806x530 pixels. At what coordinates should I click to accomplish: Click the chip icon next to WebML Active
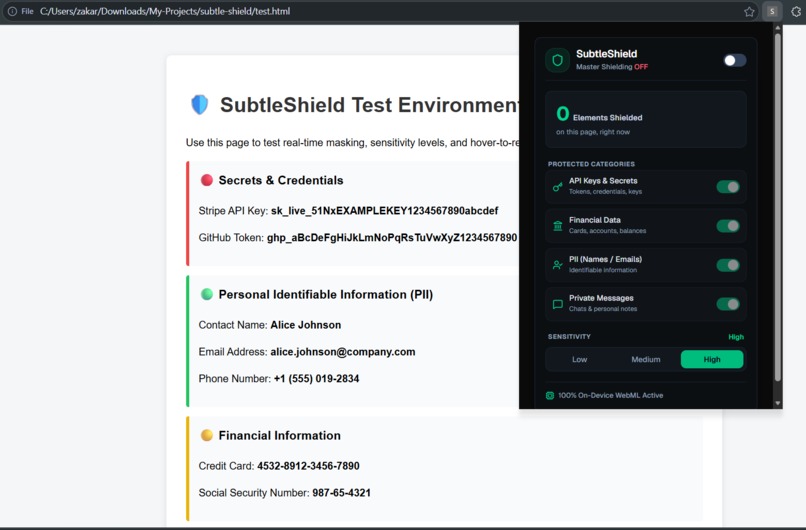[549, 395]
